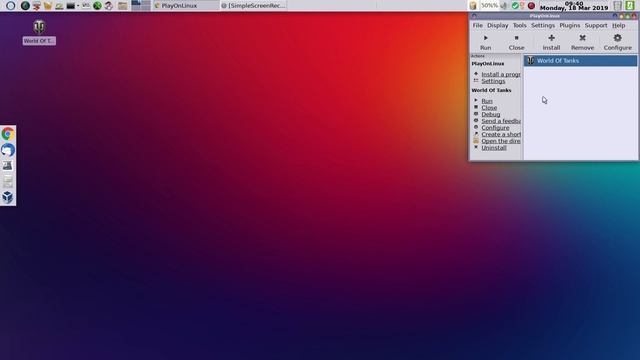Click the World Of Tanks desktop shortcut icon
This screenshot has height=360, width=640.
(39, 27)
